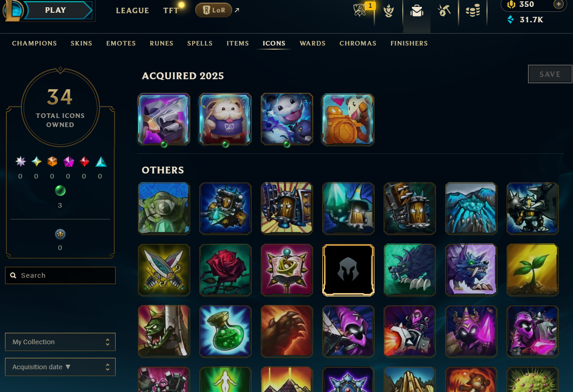The image size is (573, 392).
Task: Click the Save button
Action: (x=550, y=74)
